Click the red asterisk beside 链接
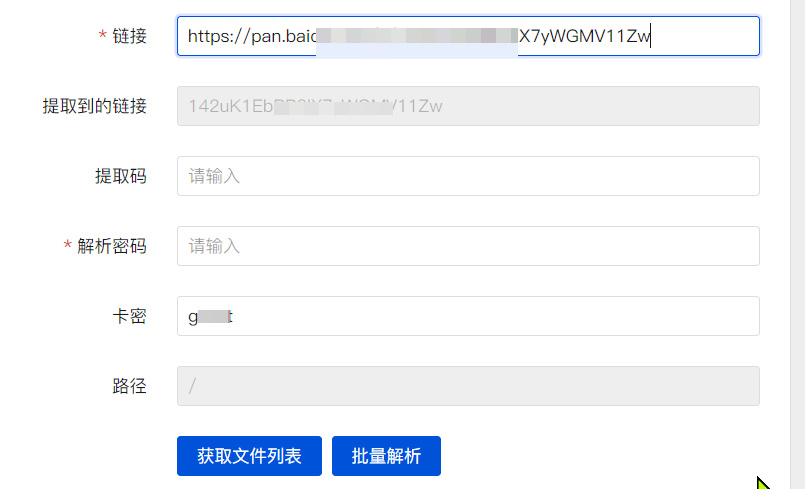 [102, 35]
